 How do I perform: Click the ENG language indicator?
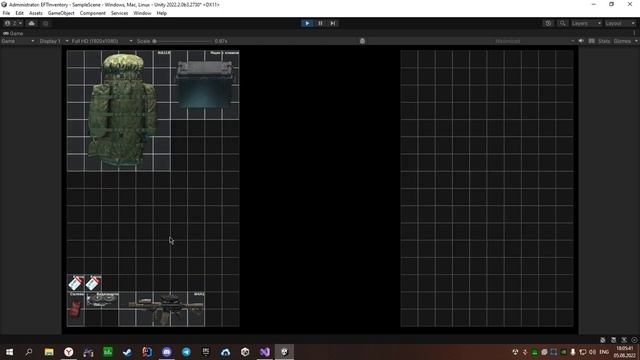604,352
